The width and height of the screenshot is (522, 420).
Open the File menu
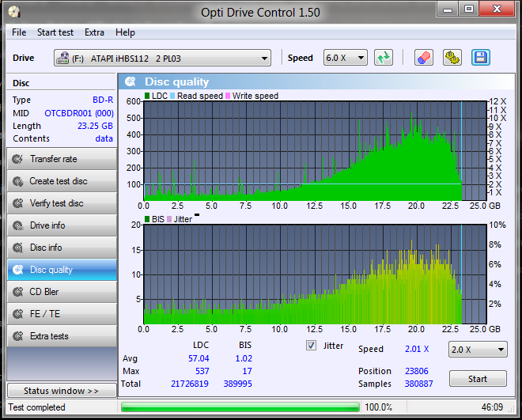coord(19,32)
